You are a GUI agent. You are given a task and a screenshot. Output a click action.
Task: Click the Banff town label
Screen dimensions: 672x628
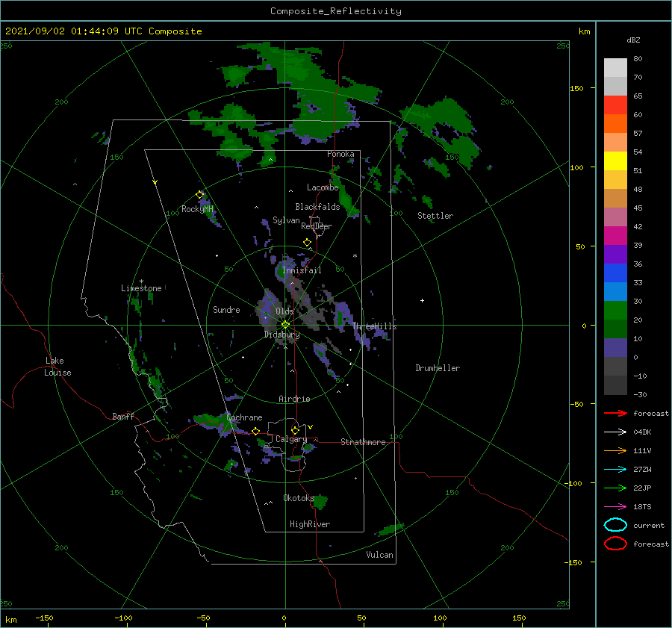123,416
